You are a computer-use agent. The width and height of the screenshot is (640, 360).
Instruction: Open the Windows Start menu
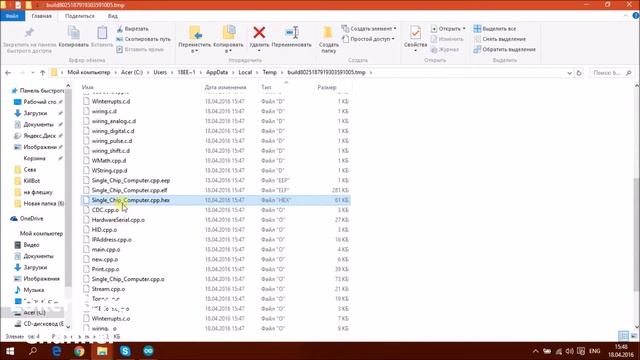10,351
